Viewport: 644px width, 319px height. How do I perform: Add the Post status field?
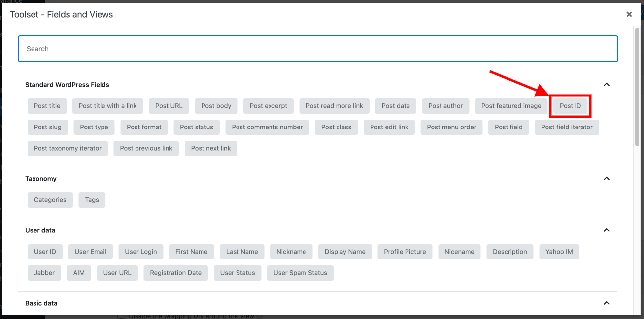pos(197,127)
